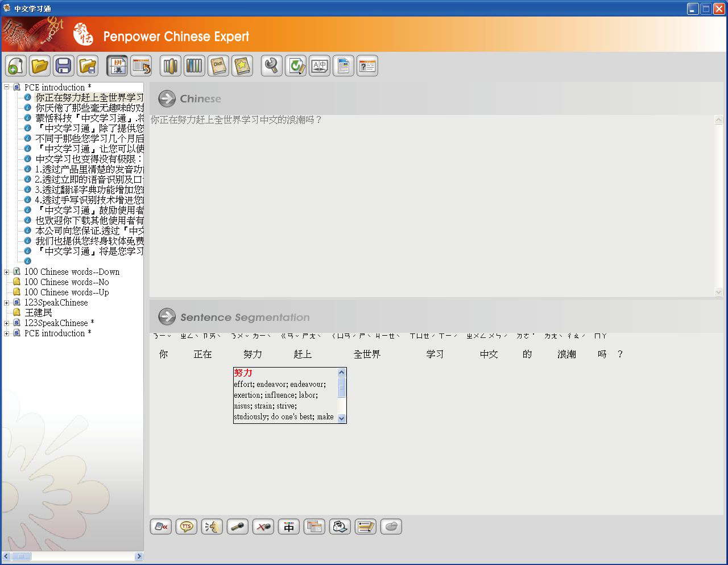Viewport: 728px width, 565px height.
Task: Select sentence starting 2.透过立即的
Action: coord(89,179)
